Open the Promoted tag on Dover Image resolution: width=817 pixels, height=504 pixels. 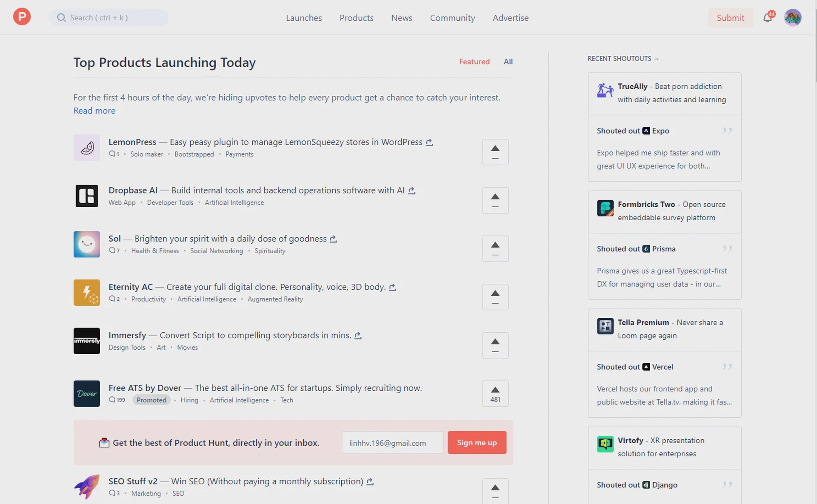point(151,400)
